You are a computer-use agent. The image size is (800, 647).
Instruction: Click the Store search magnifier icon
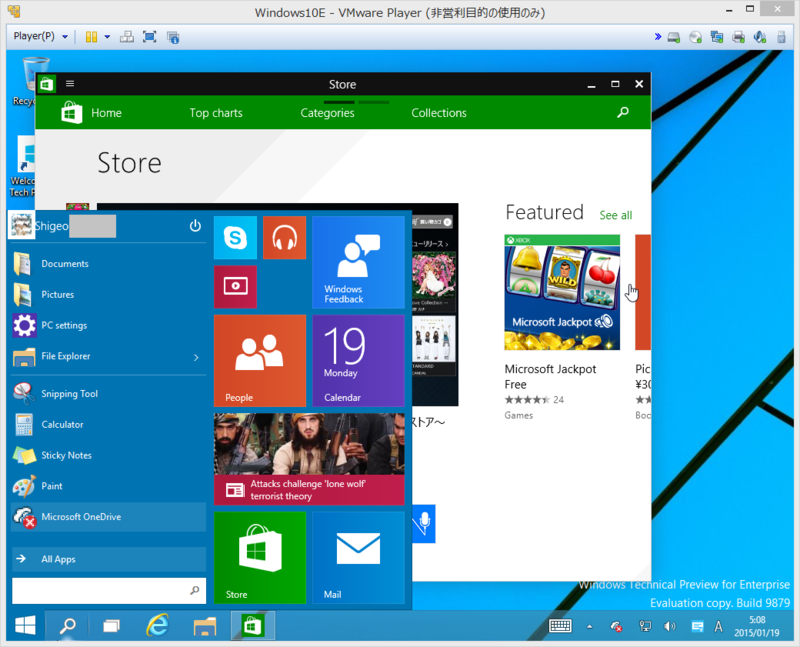(622, 112)
